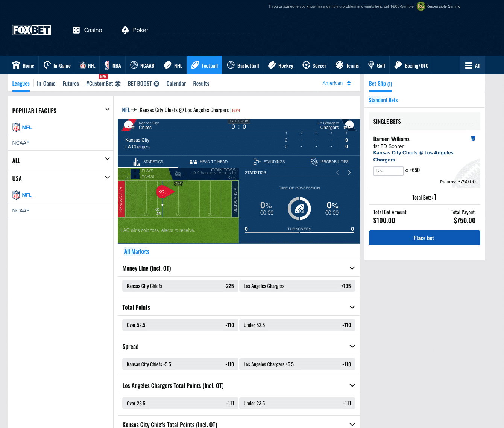Collapse the Total Points market
Viewport: 504px width, 428px height.
[352, 307]
